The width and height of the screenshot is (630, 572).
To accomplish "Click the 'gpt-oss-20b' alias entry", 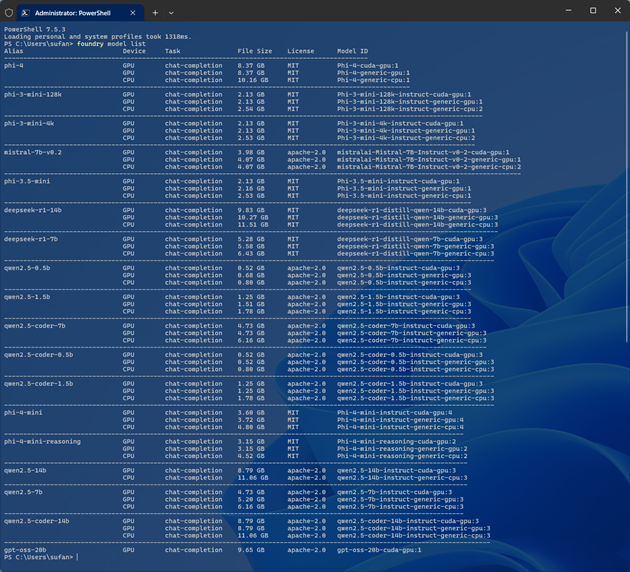I will (25, 550).
